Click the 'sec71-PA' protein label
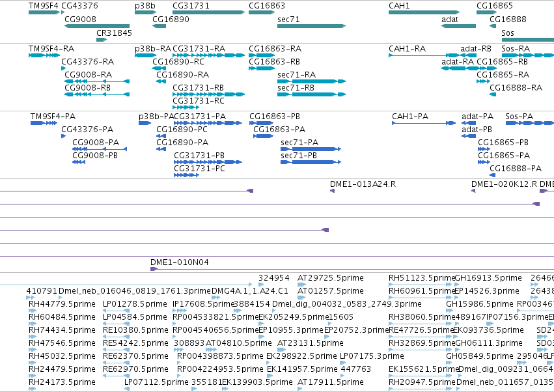Screen dimensions: 554x392 (x=299, y=143)
